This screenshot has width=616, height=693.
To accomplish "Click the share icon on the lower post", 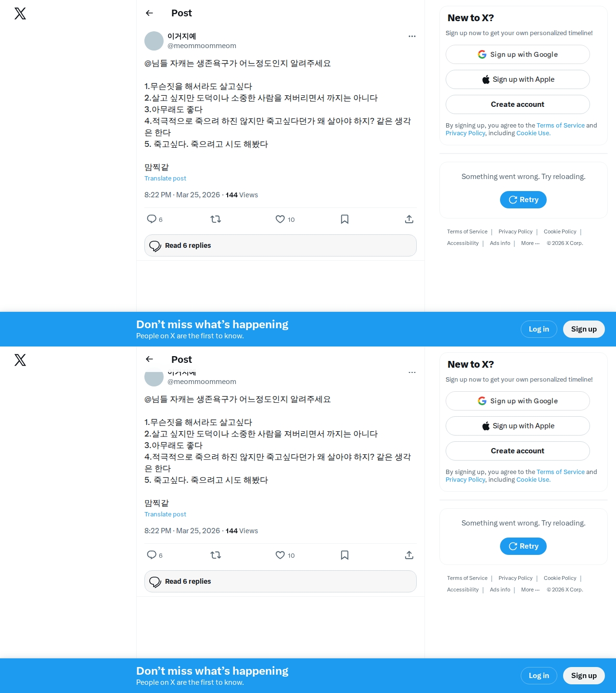I will pos(409,555).
